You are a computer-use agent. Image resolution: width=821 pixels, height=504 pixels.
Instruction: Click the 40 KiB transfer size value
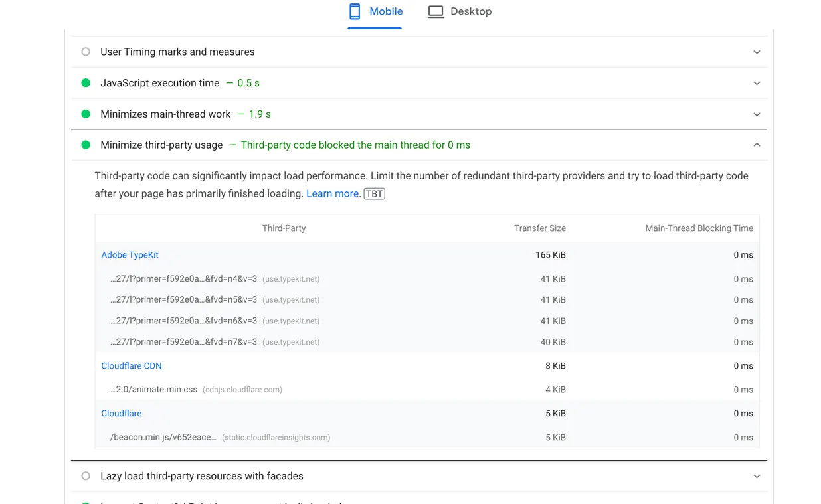[553, 342]
